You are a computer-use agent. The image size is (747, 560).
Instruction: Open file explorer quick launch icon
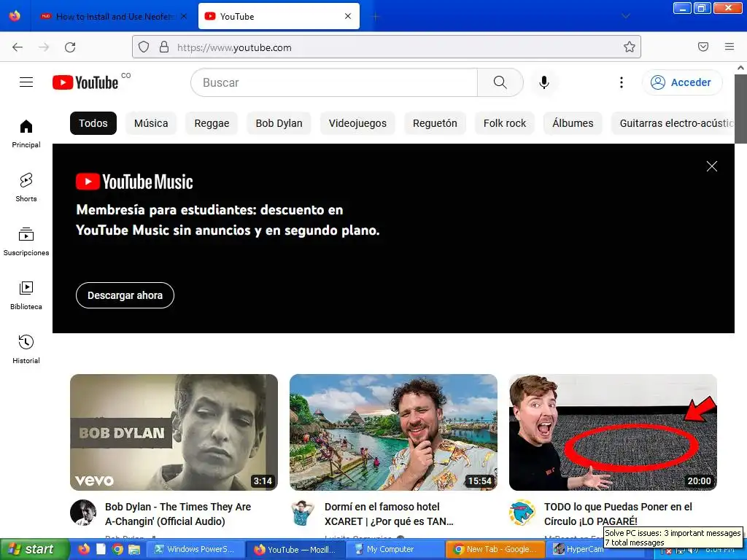[x=134, y=550]
